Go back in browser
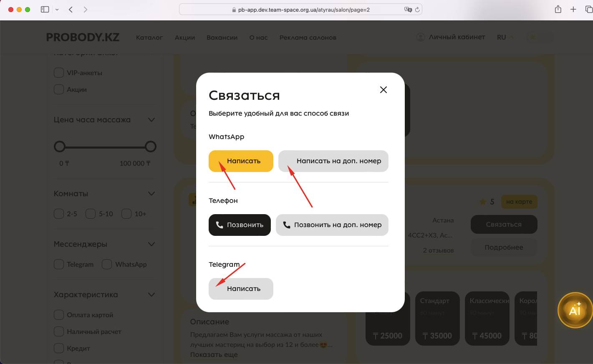 71,9
